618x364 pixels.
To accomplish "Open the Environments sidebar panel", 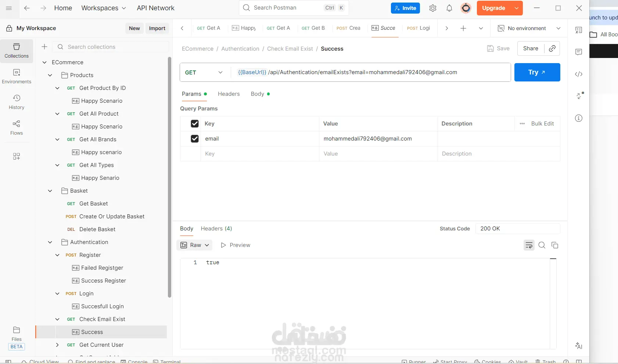I will 17,76.
